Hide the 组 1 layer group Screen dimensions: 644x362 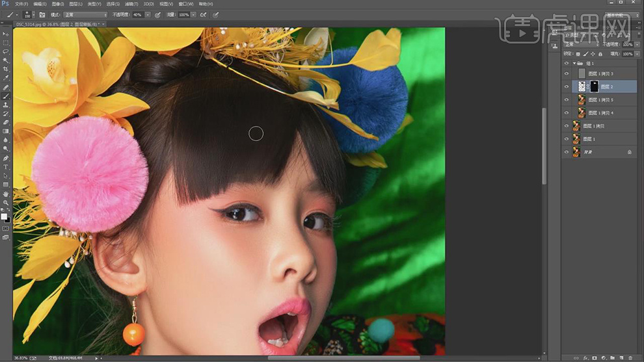(x=567, y=64)
